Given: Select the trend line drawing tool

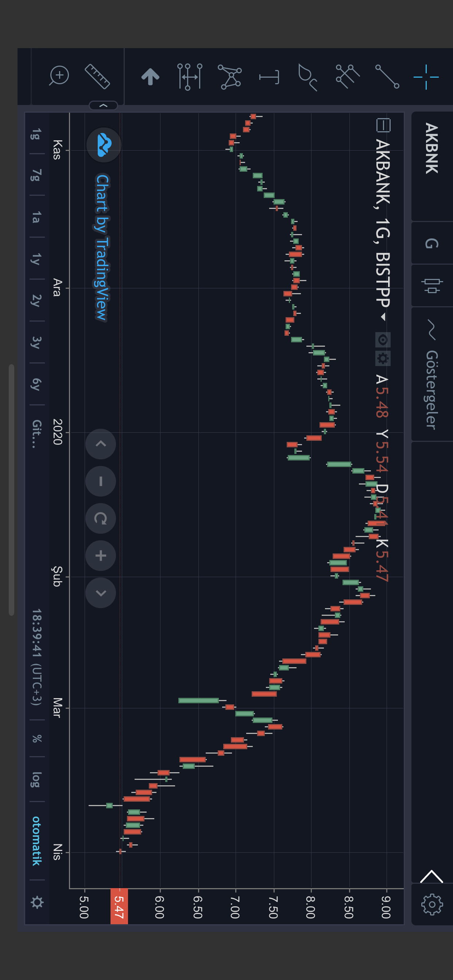Looking at the screenshot, I should point(387,77).
